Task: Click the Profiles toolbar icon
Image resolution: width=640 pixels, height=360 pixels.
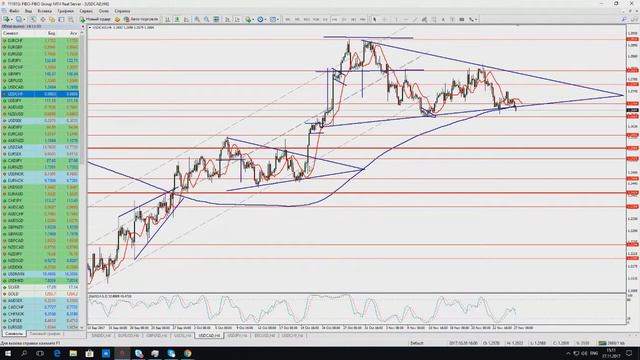Action: (x=19, y=19)
